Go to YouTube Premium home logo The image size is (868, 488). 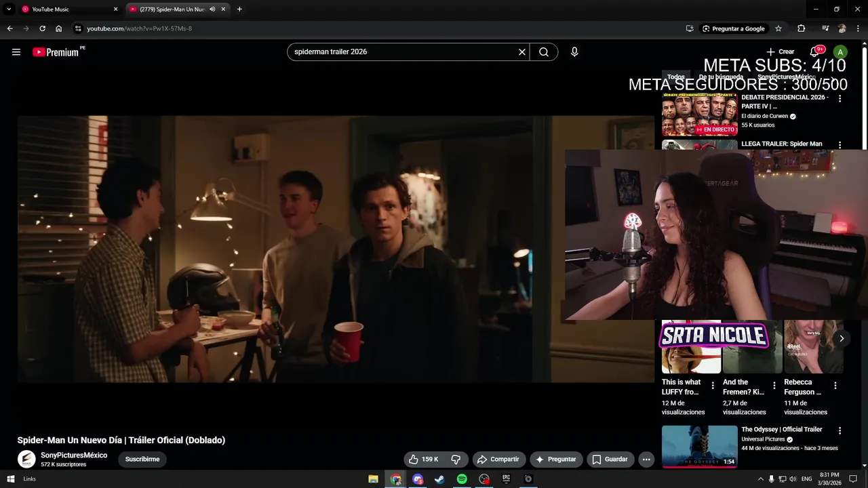pyautogui.click(x=58, y=52)
